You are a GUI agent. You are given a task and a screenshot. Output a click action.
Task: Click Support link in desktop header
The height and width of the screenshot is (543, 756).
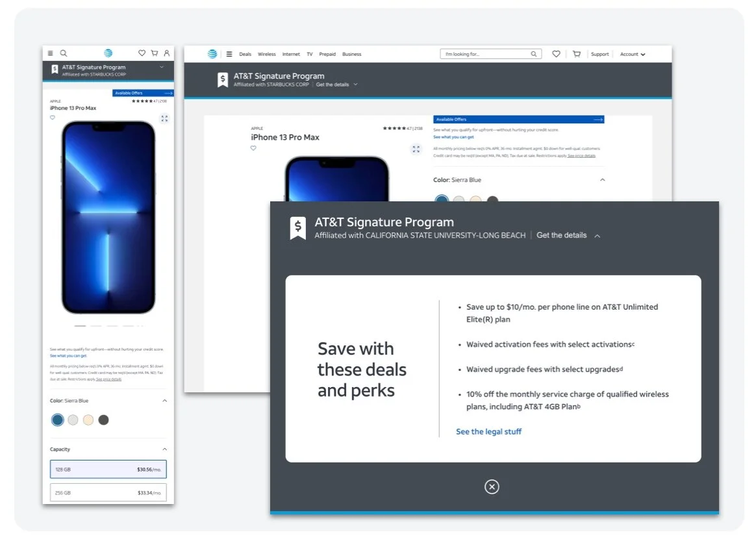click(599, 54)
